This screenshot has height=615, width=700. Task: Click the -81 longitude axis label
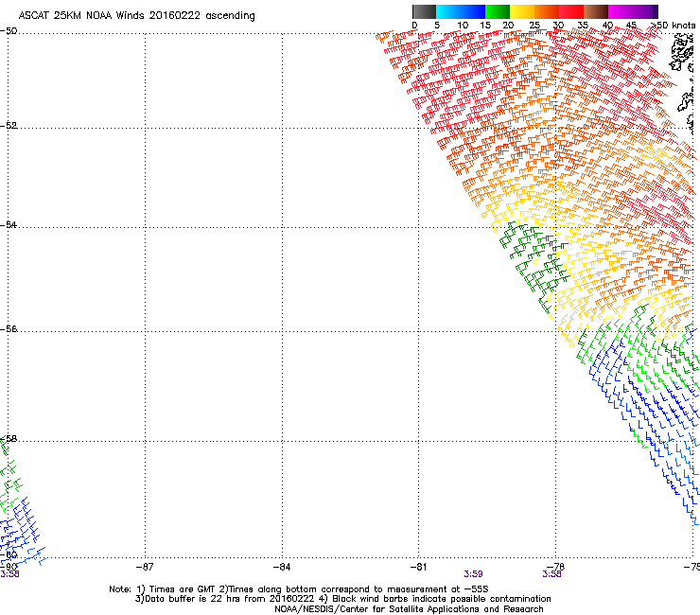click(x=418, y=567)
